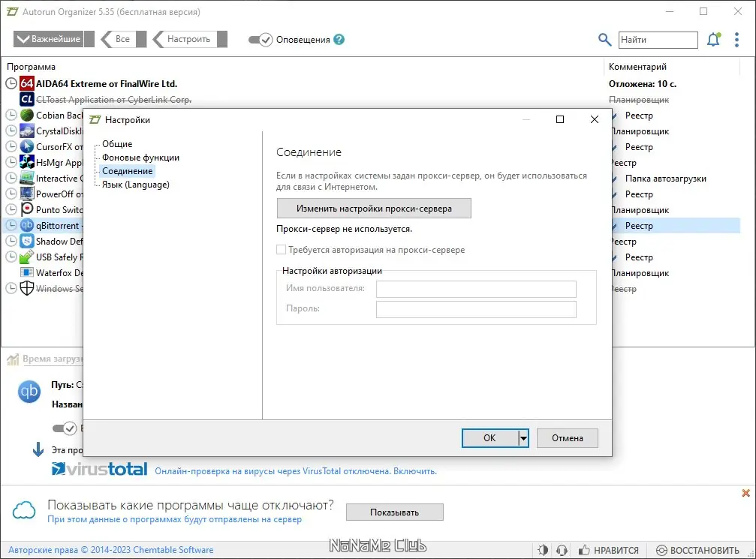Viewport: 756px width, 559px height.
Task: Click the delay clock icon beside Cobian Backup
Action: point(11,115)
